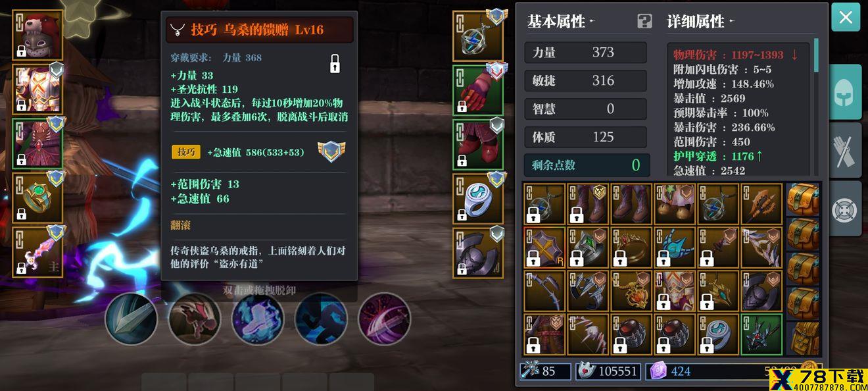Close the character panel with X button
The height and width of the screenshot is (391, 868).
(846, 17)
